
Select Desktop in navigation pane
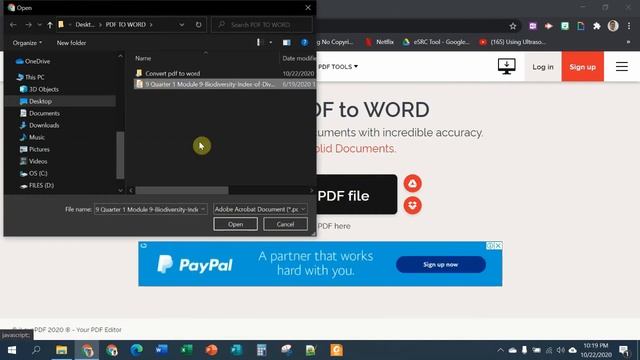coord(36,101)
